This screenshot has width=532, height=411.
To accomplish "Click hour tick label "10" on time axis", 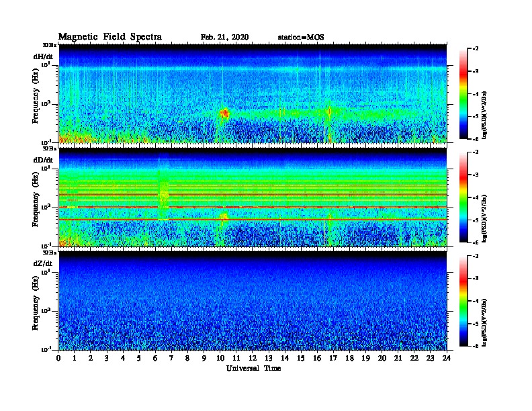I will (x=220, y=359).
